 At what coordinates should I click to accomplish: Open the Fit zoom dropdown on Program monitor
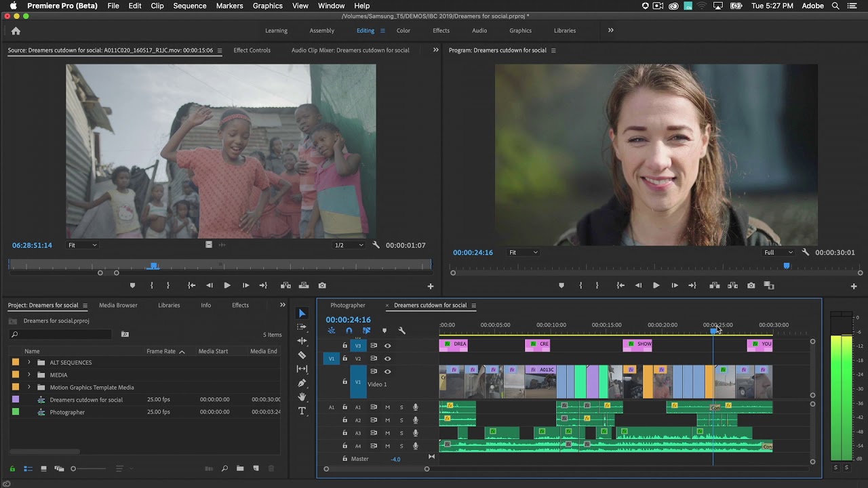click(524, 252)
